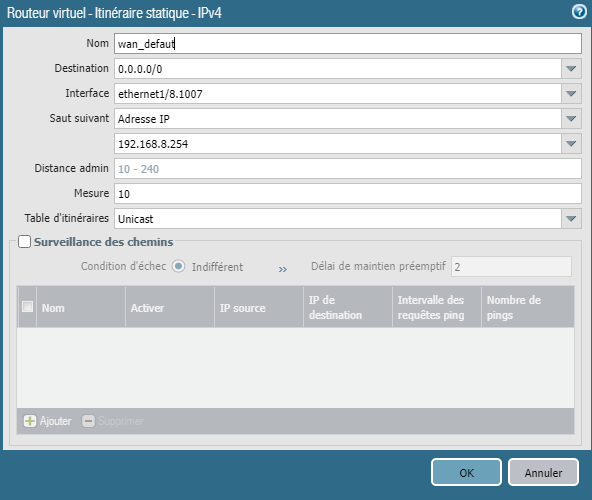Open the Table d'itinéraires dropdown

(571, 219)
